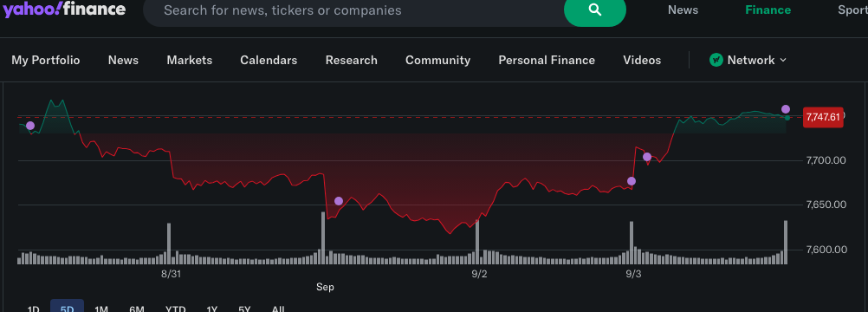Open the Sports link at header edge
Screen dimensions: 868x312
[x=852, y=10]
